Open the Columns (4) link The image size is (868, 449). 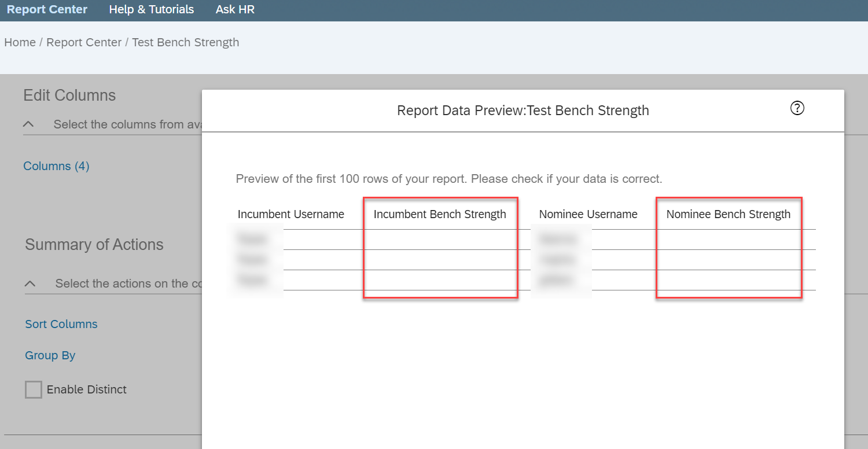pyautogui.click(x=56, y=166)
